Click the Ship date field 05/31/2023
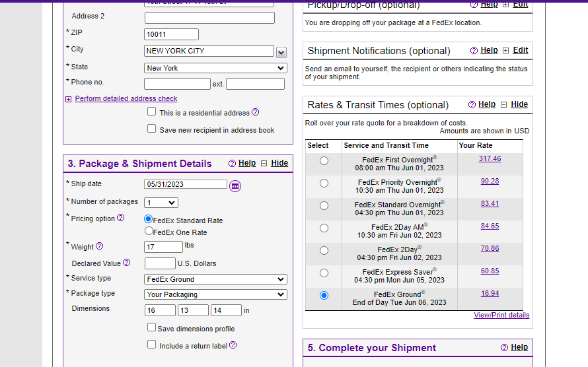588x367 pixels. [x=186, y=184]
